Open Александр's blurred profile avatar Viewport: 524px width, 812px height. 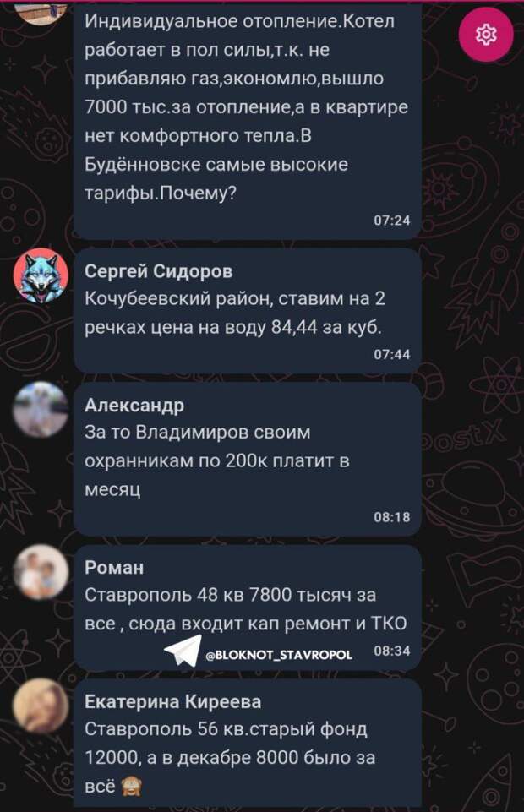(x=41, y=410)
